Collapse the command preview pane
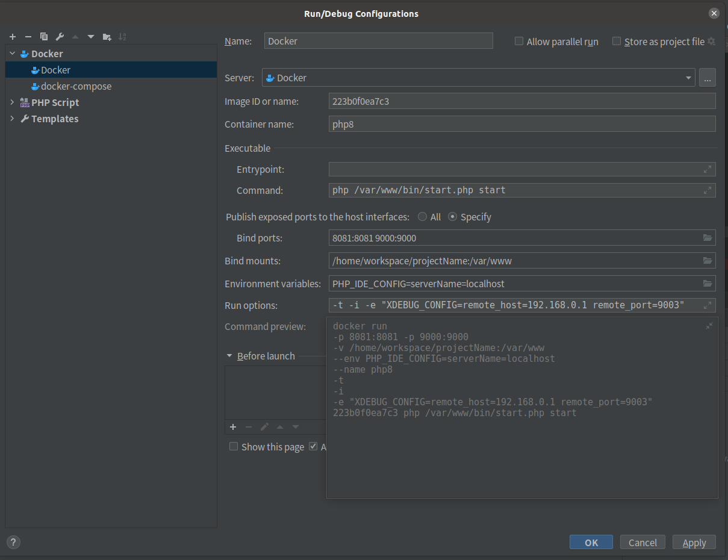This screenshot has width=728, height=560. (x=709, y=326)
